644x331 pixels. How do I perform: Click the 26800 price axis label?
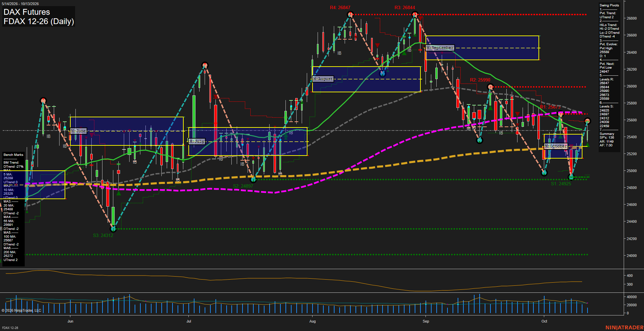pyautogui.click(x=631, y=19)
